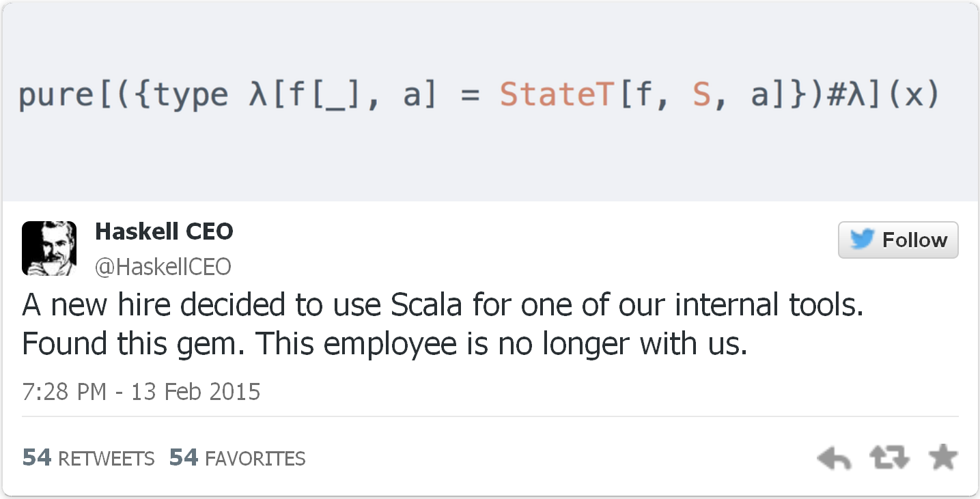Click the red S type parameter
Screen dimensions: 980x499
click(703, 95)
